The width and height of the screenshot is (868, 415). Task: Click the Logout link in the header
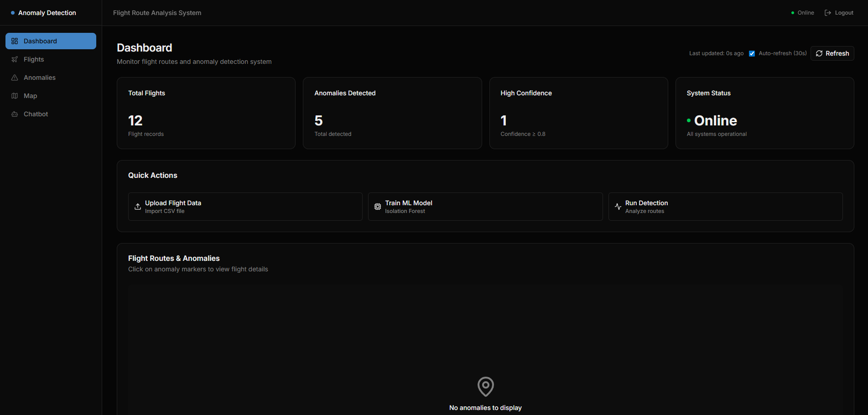tap(843, 12)
